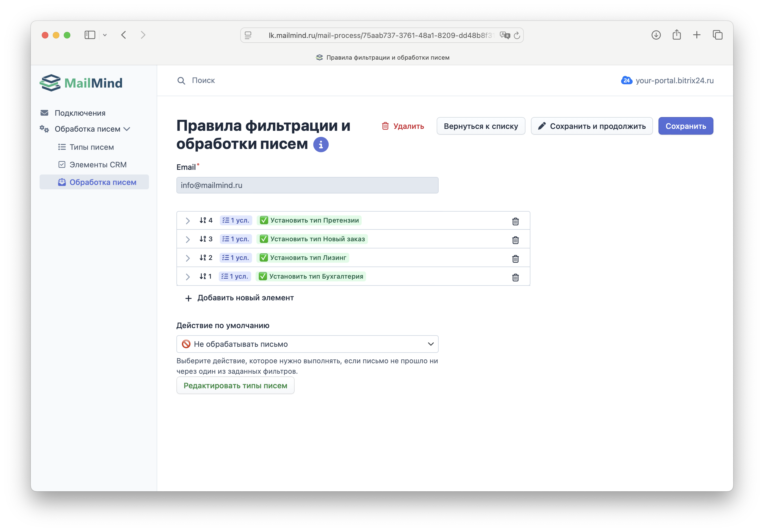Image resolution: width=764 pixels, height=532 pixels.
Task: Reload the page with the refresh icon
Action: (x=517, y=35)
